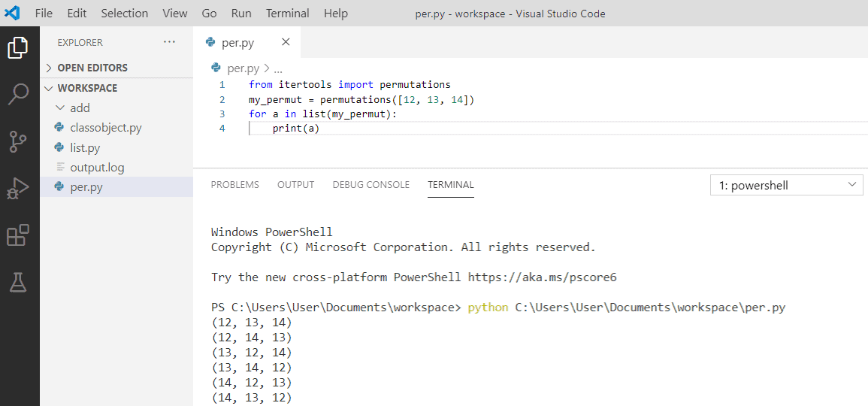Click the EXPLORER sidebar title

click(x=80, y=43)
